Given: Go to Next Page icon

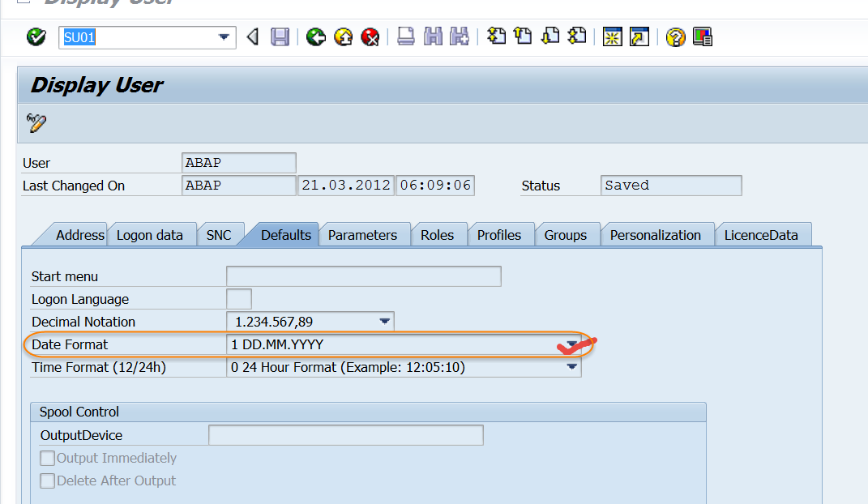Looking at the screenshot, I should [549, 36].
